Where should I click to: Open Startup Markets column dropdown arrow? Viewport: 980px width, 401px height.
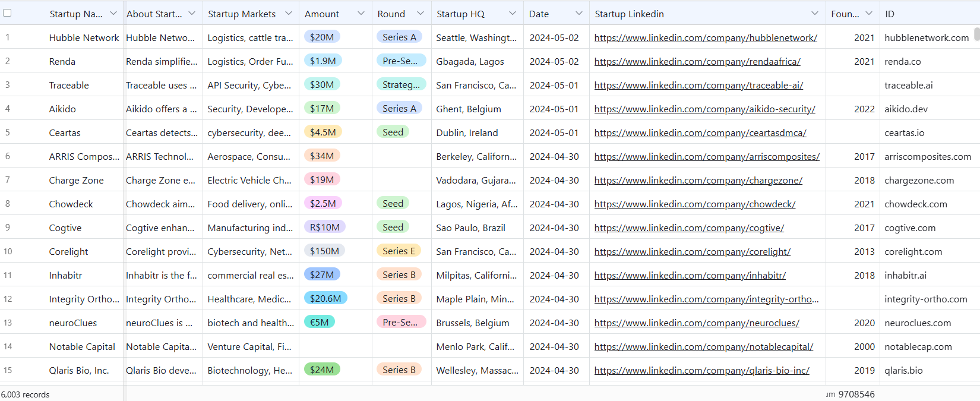289,13
